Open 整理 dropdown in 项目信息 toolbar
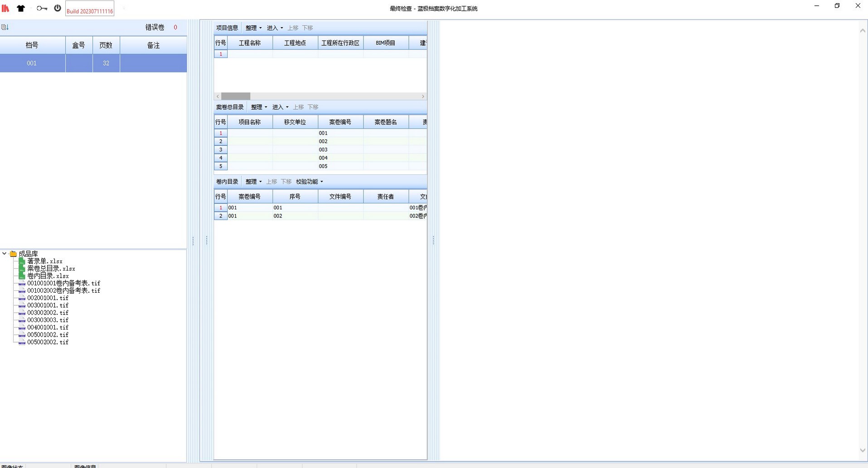The height and width of the screenshot is (468, 868). (x=253, y=28)
